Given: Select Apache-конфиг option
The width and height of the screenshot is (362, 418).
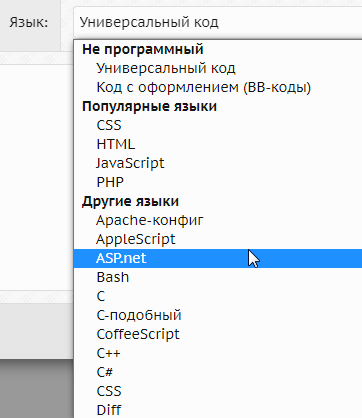Looking at the screenshot, I should pyautogui.click(x=218, y=220).
